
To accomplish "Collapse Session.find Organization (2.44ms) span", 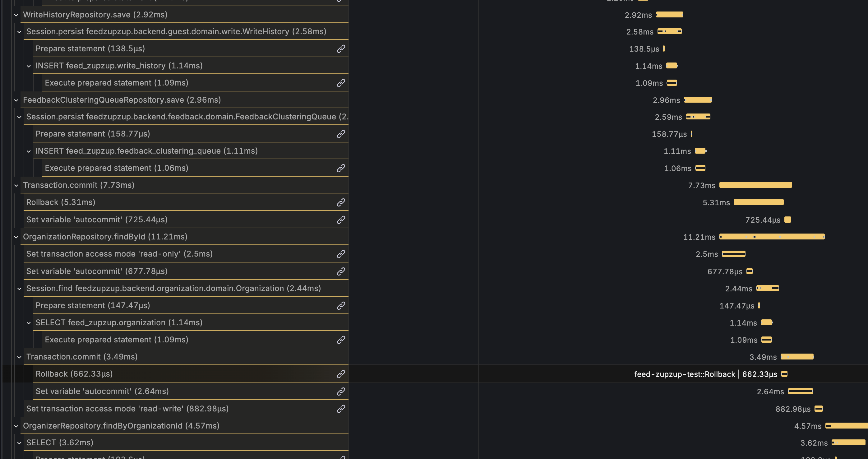I will 19,289.
